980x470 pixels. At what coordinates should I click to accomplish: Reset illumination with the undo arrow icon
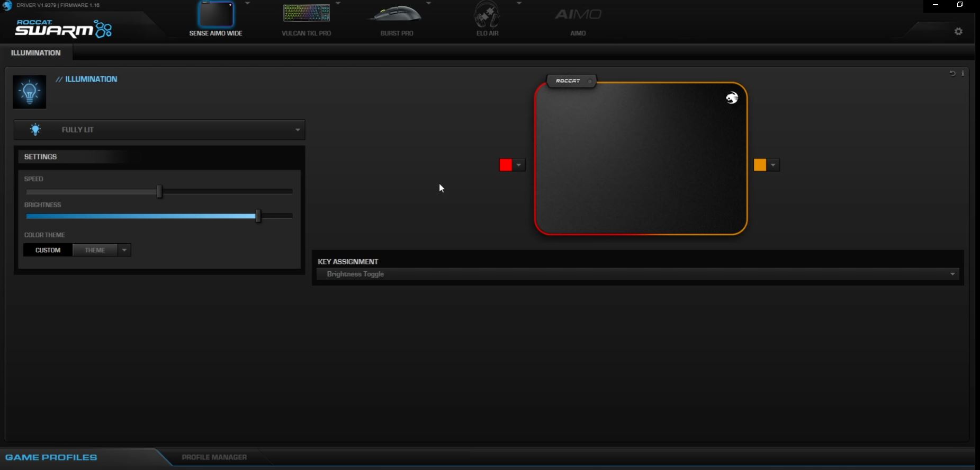(952, 73)
